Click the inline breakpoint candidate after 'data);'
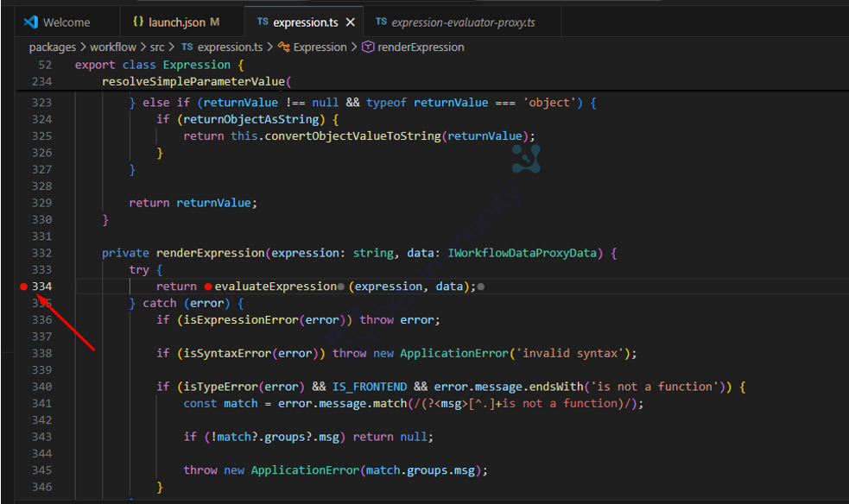 (x=481, y=287)
